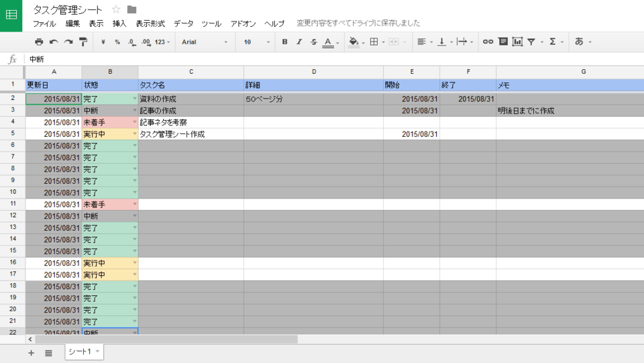Open the データ menu

tap(183, 23)
